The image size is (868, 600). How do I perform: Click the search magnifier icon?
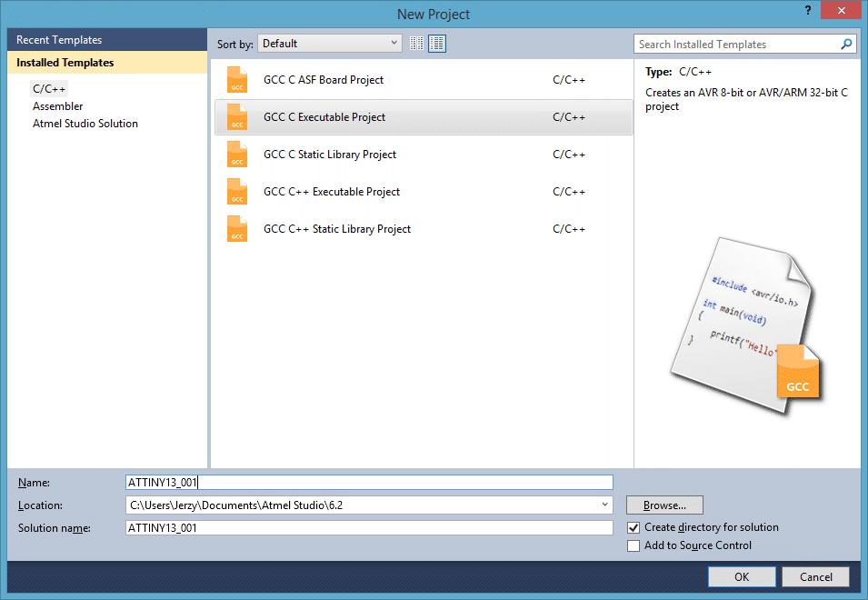[x=846, y=44]
